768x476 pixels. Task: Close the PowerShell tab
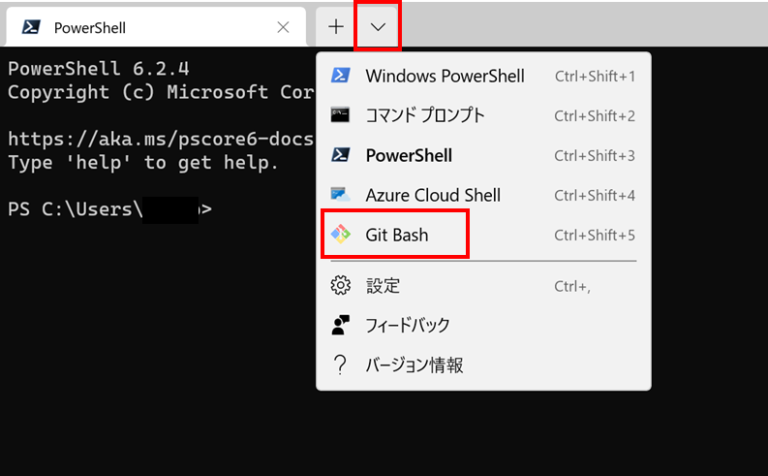283,28
